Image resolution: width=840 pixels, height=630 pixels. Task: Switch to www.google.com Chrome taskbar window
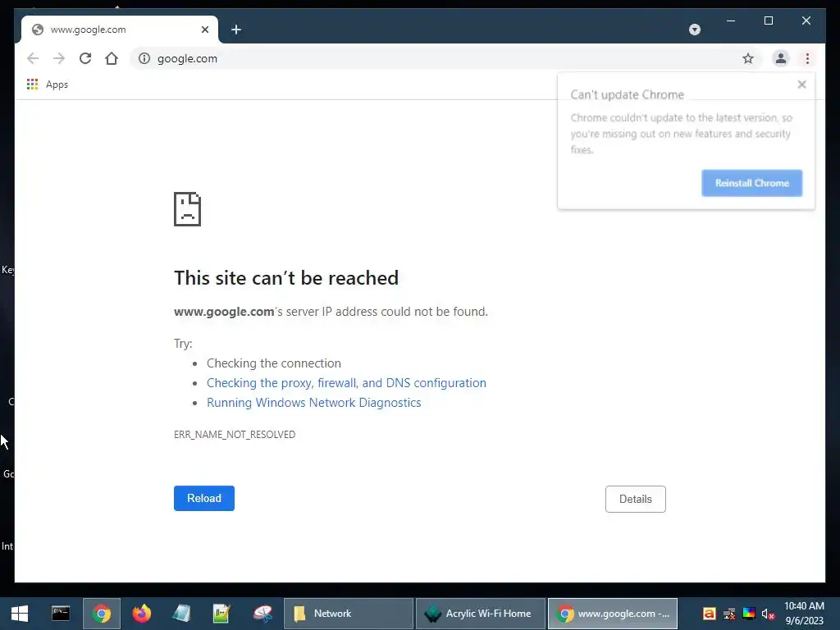click(x=613, y=614)
